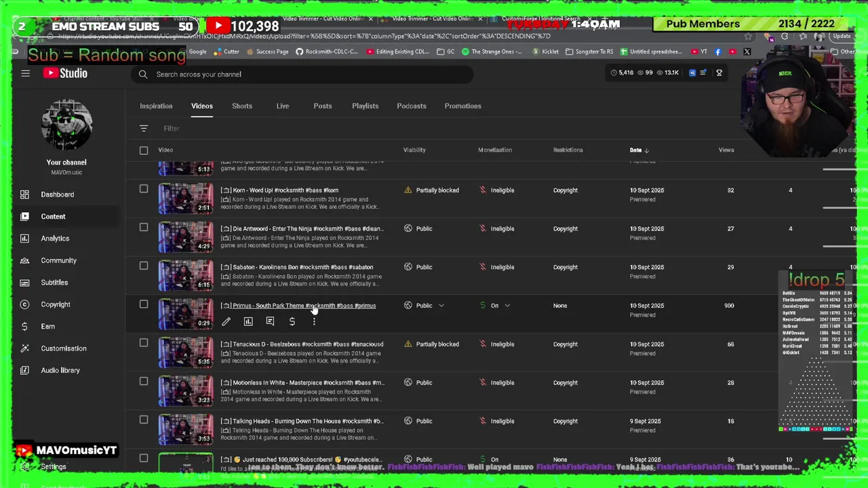Open the Songsterr To RS bookmark

tap(589, 52)
